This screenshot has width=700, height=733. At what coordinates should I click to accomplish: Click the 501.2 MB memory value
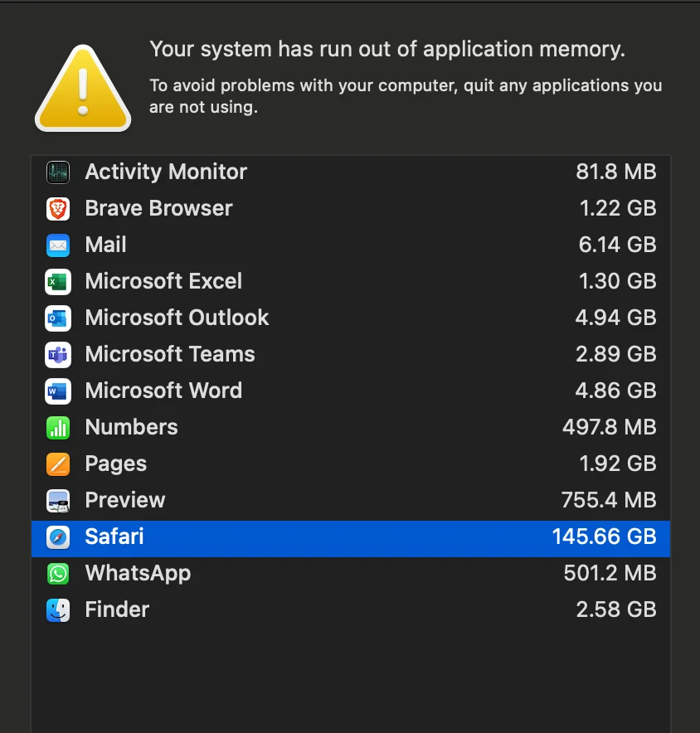coord(610,573)
